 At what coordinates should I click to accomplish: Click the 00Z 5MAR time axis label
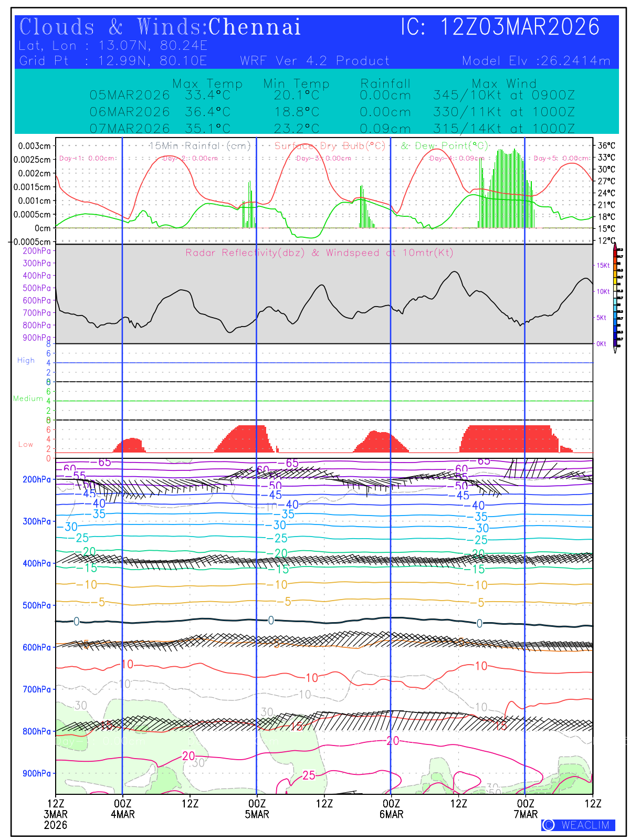pos(257,809)
